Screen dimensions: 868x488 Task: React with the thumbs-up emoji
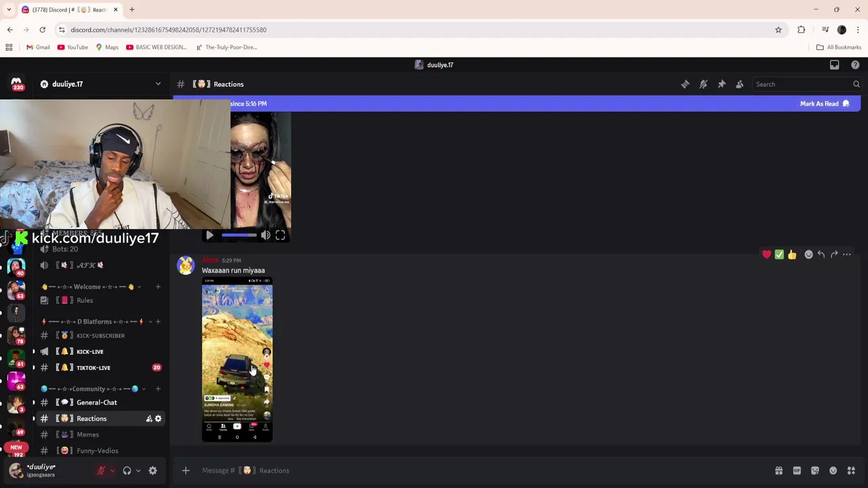click(792, 254)
